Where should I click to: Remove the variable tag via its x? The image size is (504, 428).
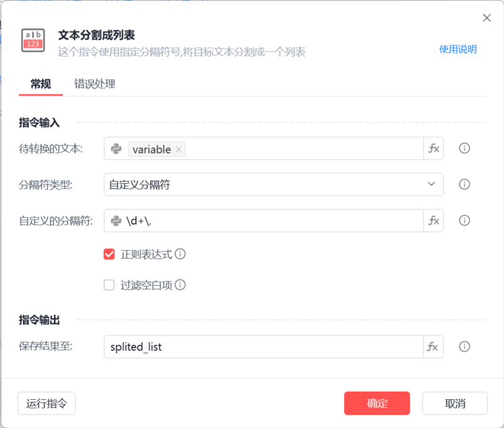tap(179, 149)
